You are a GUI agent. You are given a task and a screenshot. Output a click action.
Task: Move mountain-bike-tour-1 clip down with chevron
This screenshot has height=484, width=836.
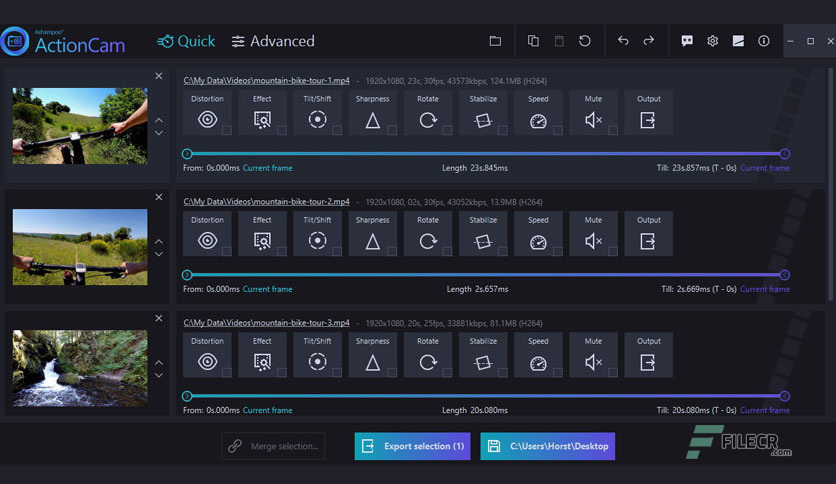pos(159,133)
